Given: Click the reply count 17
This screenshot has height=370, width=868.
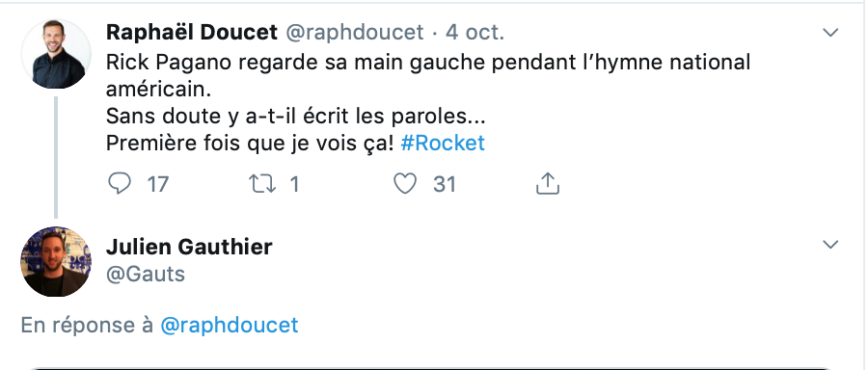Looking at the screenshot, I should pyautogui.click(x=158, y=184).
